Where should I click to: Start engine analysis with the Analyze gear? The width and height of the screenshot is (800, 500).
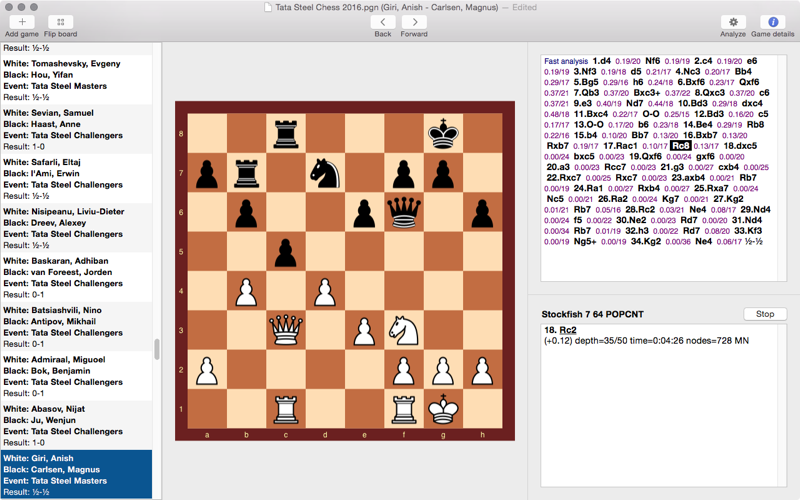coord(734,22)
